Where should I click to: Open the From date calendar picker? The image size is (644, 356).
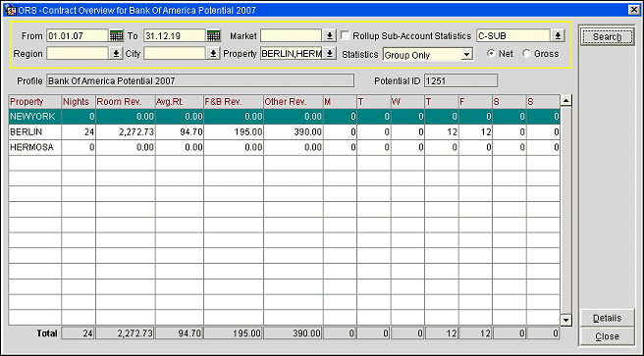click(116, 36)
